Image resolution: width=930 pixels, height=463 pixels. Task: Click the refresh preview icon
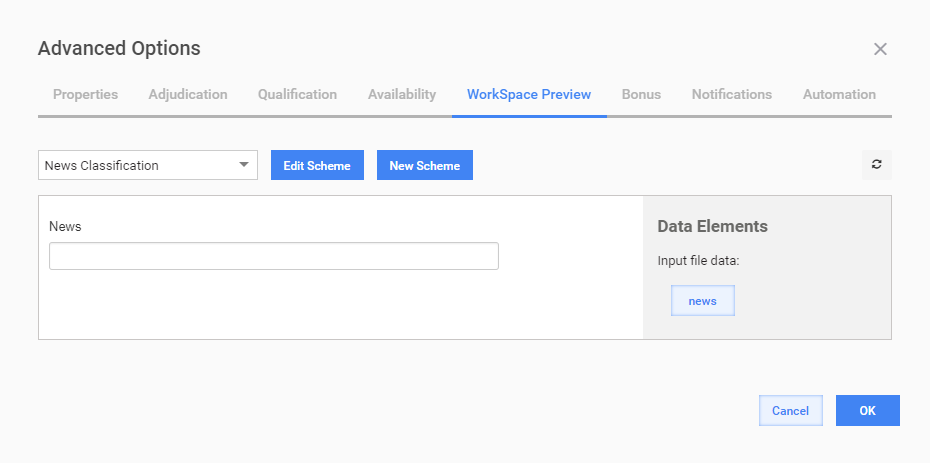pos(877,165)
